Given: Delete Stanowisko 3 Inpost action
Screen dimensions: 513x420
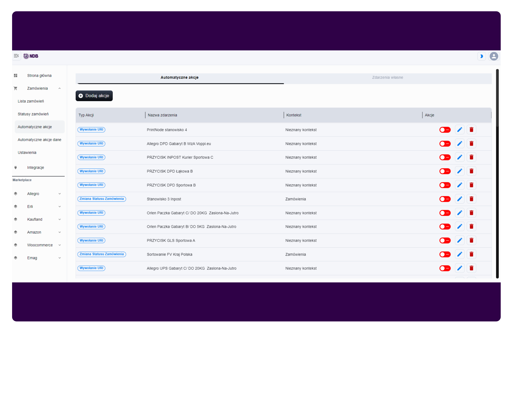Looking at the screenshot, I should coord(471,199).
